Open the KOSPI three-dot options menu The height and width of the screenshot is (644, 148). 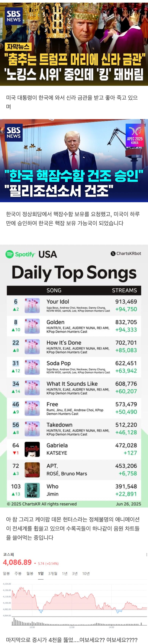[x=146, y=555]
